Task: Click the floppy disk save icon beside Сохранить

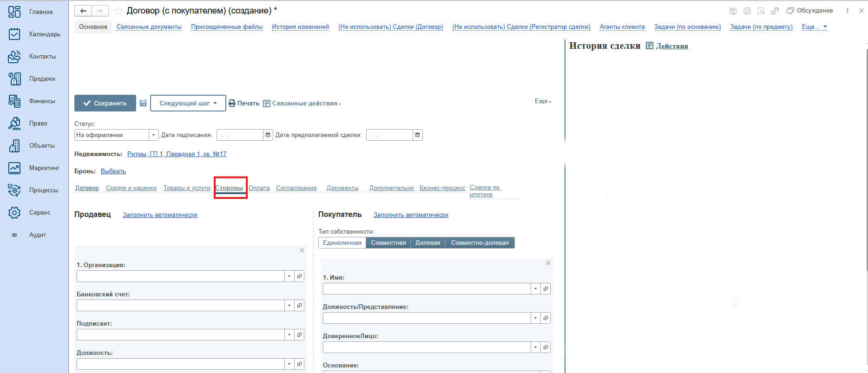Action: pos(143,103)
